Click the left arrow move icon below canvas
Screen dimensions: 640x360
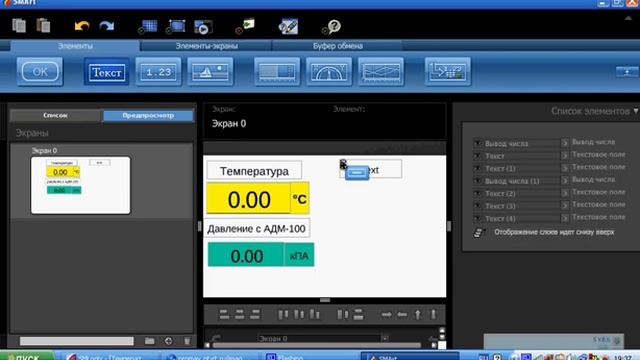click(402, 314)
